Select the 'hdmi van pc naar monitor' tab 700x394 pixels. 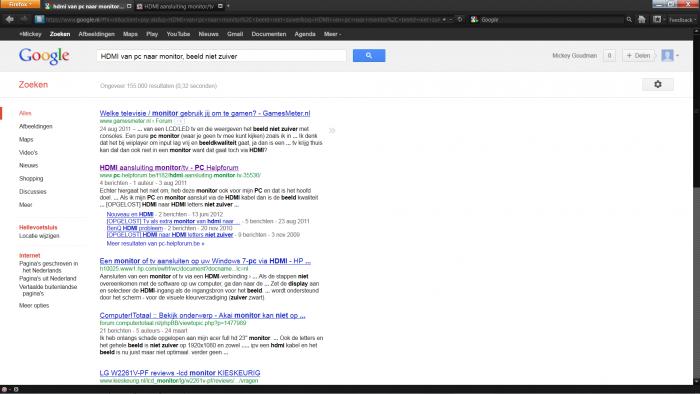pos(88,6)
